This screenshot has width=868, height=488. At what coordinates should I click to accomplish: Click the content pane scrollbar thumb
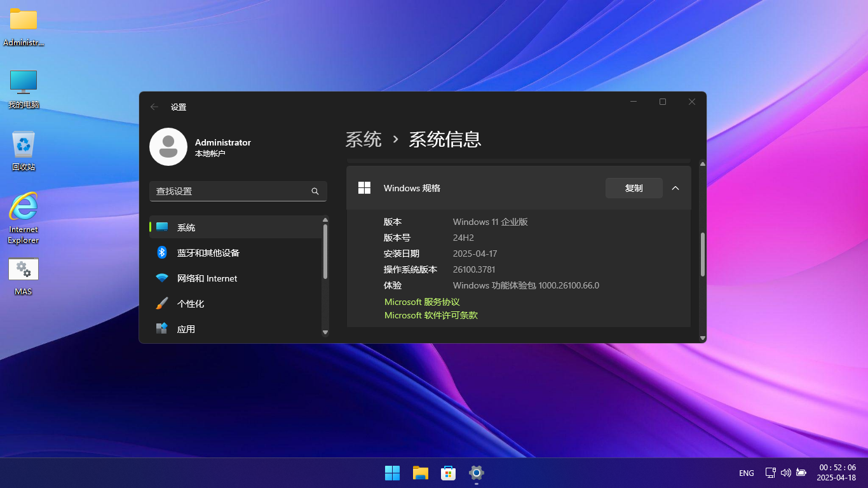(702, 254)
